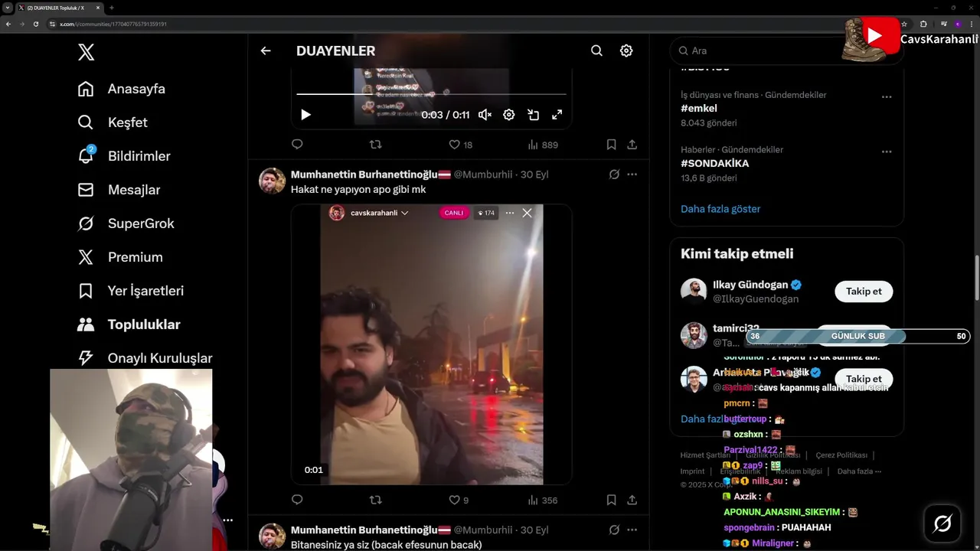The height and width of the screenshot is (551, 980).
Task: Open a new browser tab
Action: click(112, 8)
